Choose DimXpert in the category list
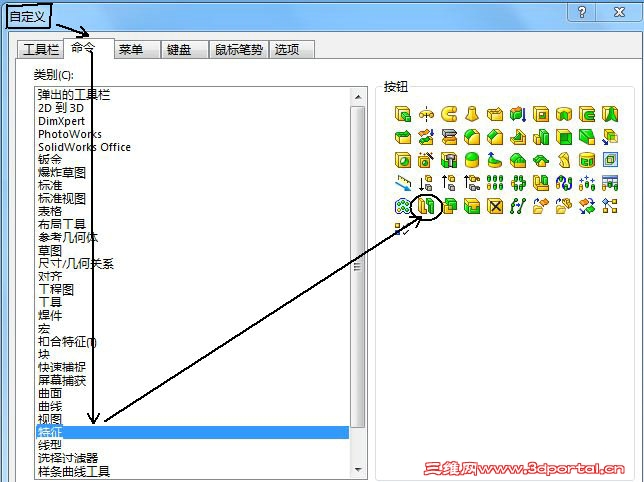644x482 pixels. 61,121
